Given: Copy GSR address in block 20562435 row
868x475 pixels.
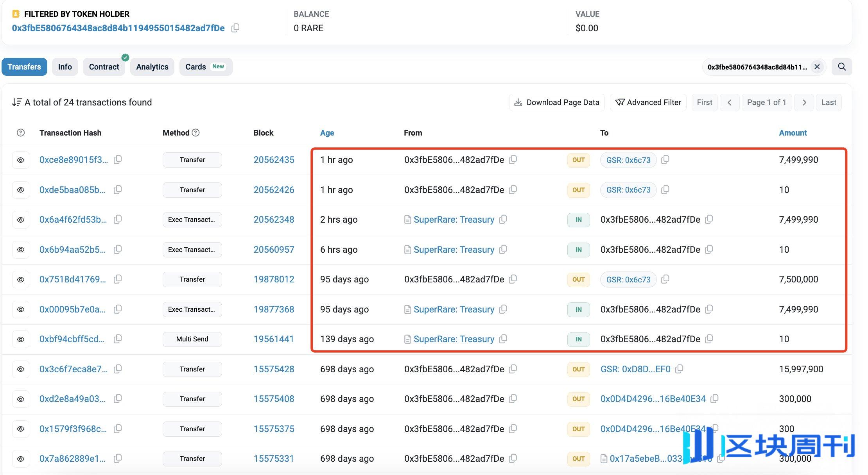Looking at the screenshot, I should click(665, 159).
